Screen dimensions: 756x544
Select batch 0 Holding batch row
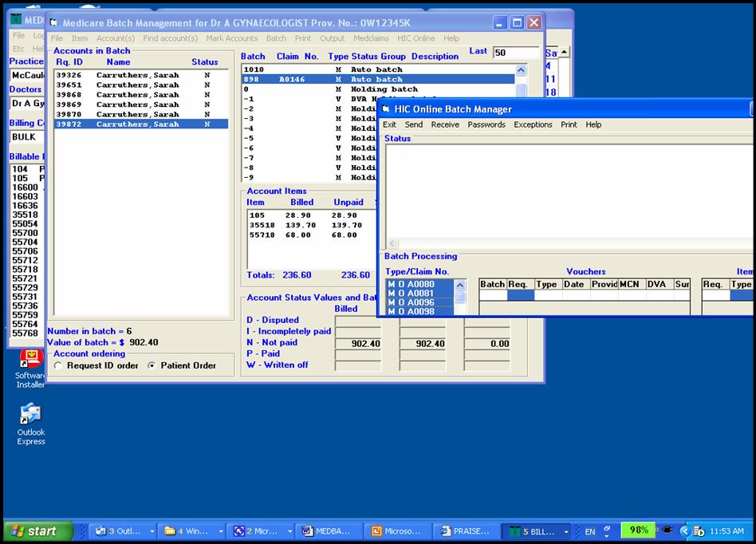click(x=379, y=89)
